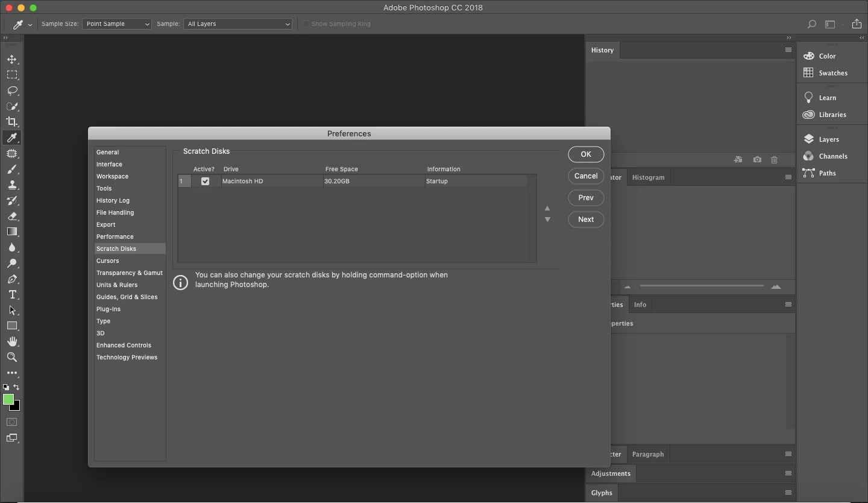868x503 pixels.
Task: Select the Gradient tool
Action: point(12,232)
